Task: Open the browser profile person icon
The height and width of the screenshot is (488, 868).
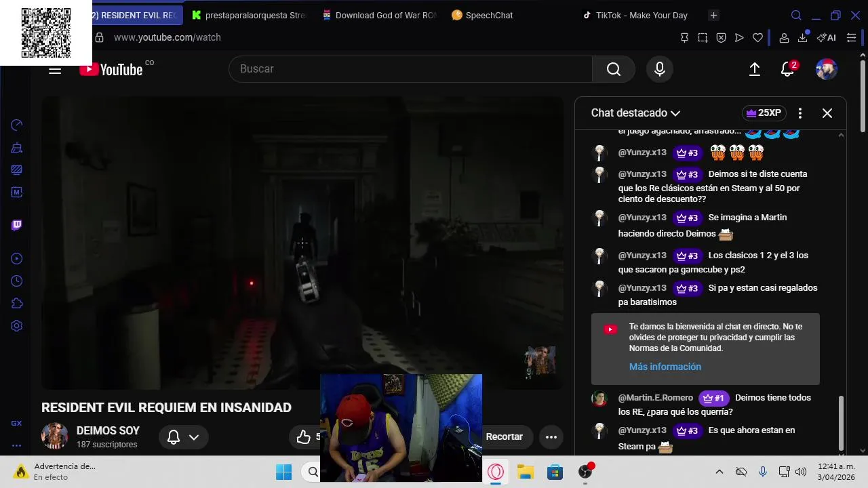Action: click(x=784, y=38)
